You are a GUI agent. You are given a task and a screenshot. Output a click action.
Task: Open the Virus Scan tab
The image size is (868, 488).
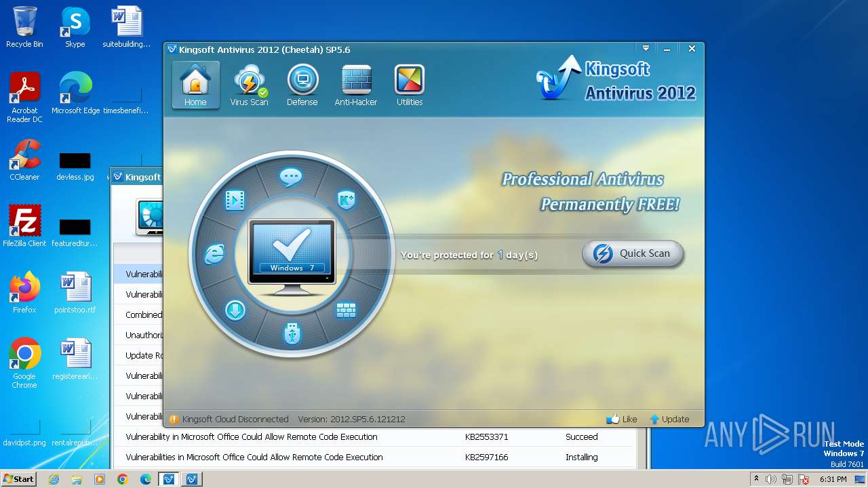249,85
